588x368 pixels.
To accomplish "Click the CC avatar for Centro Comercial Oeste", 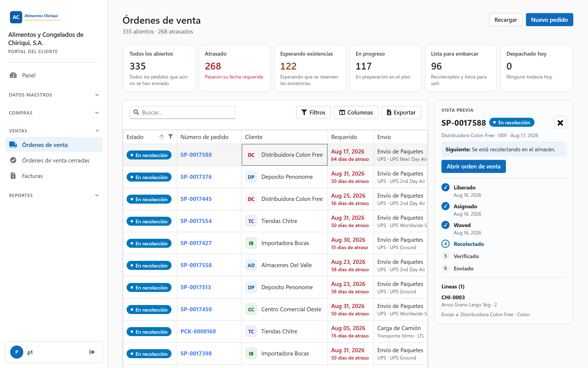I will [x=251, y=309].
